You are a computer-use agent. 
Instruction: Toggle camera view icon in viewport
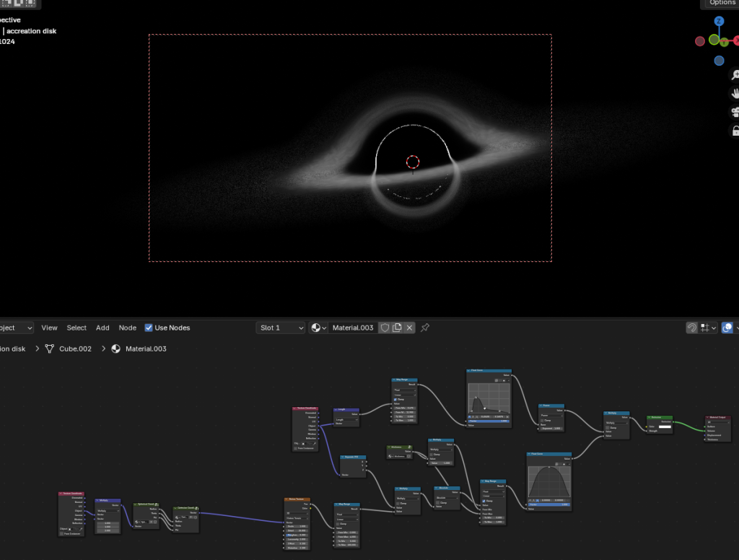[735, 112]
